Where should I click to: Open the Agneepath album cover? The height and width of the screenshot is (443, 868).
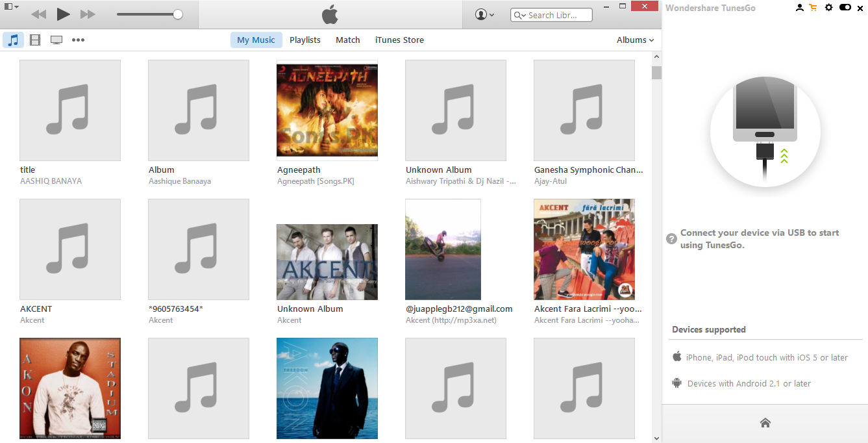point(327,110)
